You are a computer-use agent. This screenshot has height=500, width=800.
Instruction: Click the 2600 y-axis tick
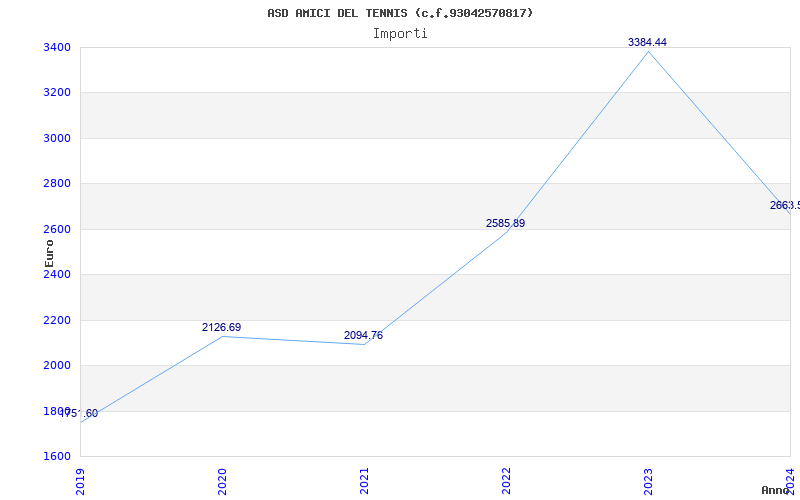(x=57, y=230)
